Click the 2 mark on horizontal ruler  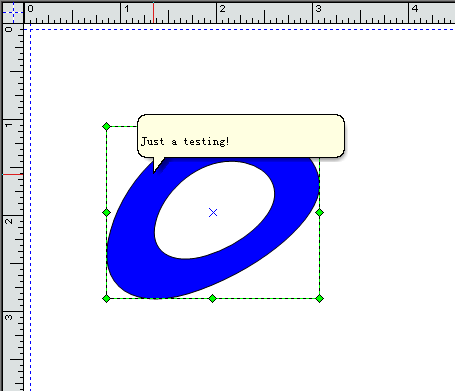(222, 9)
